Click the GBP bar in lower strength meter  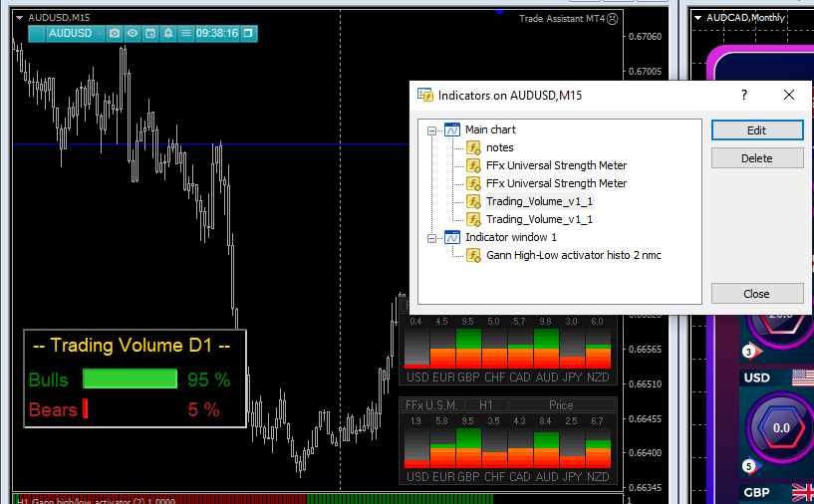469,448
